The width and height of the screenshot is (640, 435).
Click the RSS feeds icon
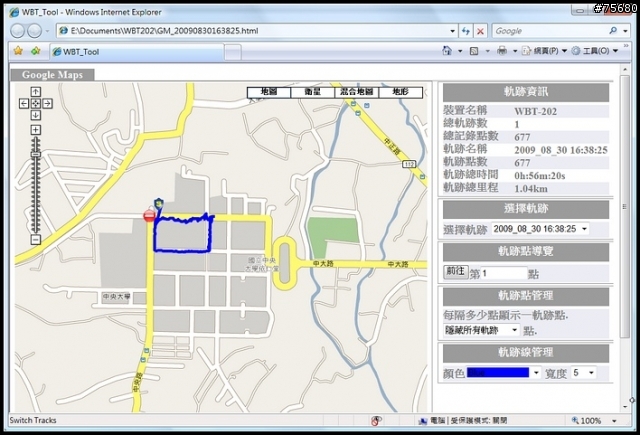[x=474, y=51]
